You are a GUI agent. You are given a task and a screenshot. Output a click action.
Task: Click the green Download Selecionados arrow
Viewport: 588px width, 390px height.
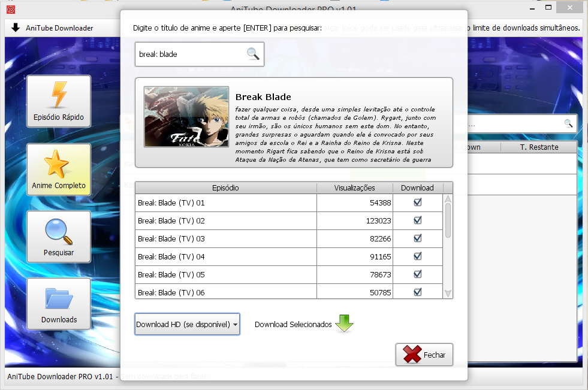click(x=344, y=324)
